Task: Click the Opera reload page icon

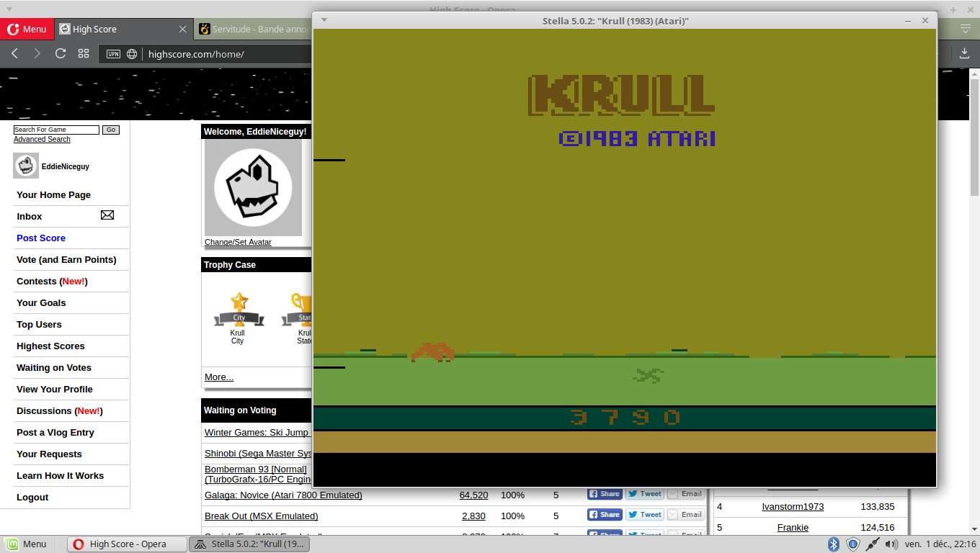Action: [x=61, y=54]
